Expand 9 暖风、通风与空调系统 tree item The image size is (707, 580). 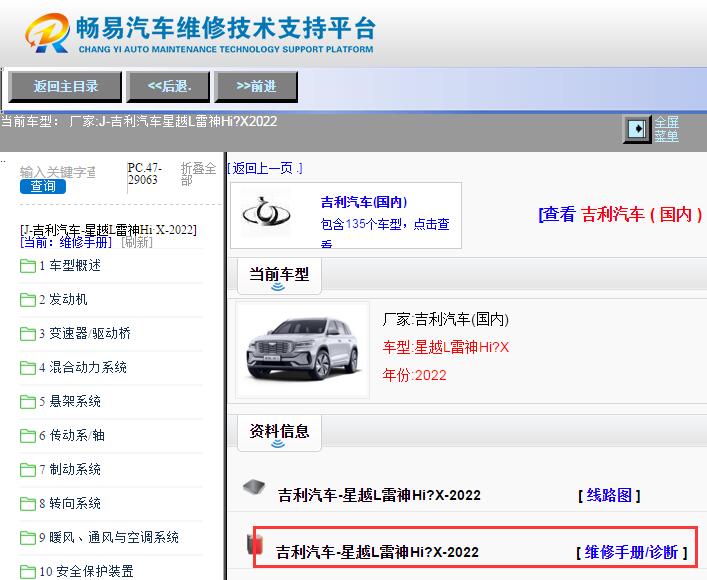109,537
